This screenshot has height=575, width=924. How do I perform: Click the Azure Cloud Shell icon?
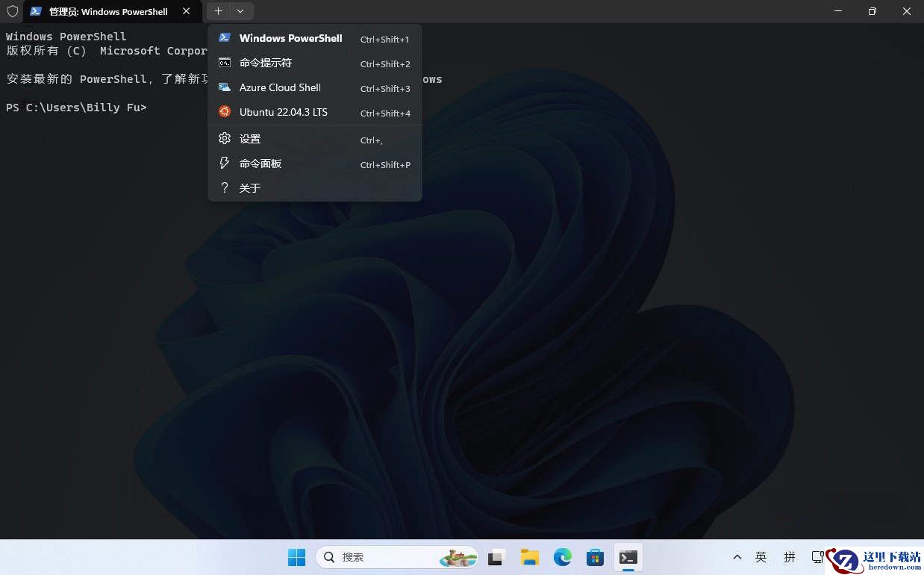point(224,87)
